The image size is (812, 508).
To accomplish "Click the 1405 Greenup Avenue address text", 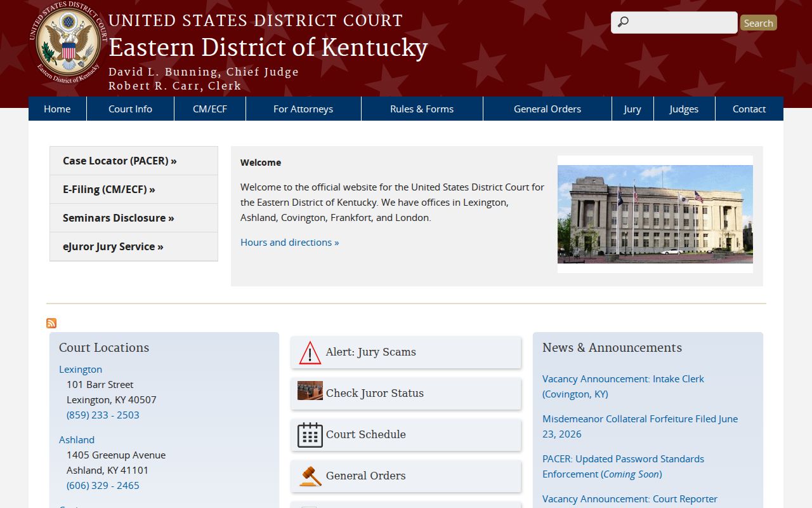I will pyautogui.click(x=116, y=455).
